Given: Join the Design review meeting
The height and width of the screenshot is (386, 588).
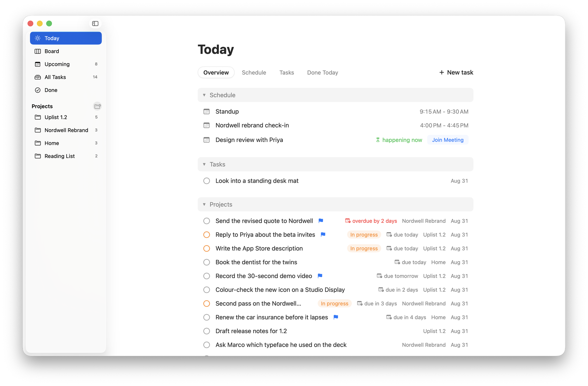Looking at the screenshot, I should 448,140.
